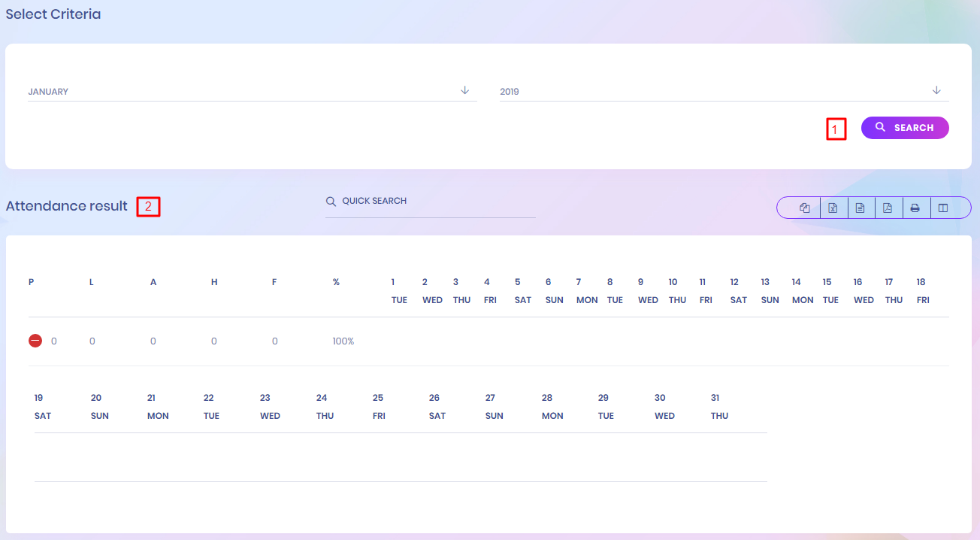Image resolution: width=980 pixels, height=540 pixels.
Task: Open the JANUARY month dropdown
Action: tap(240, 92)
